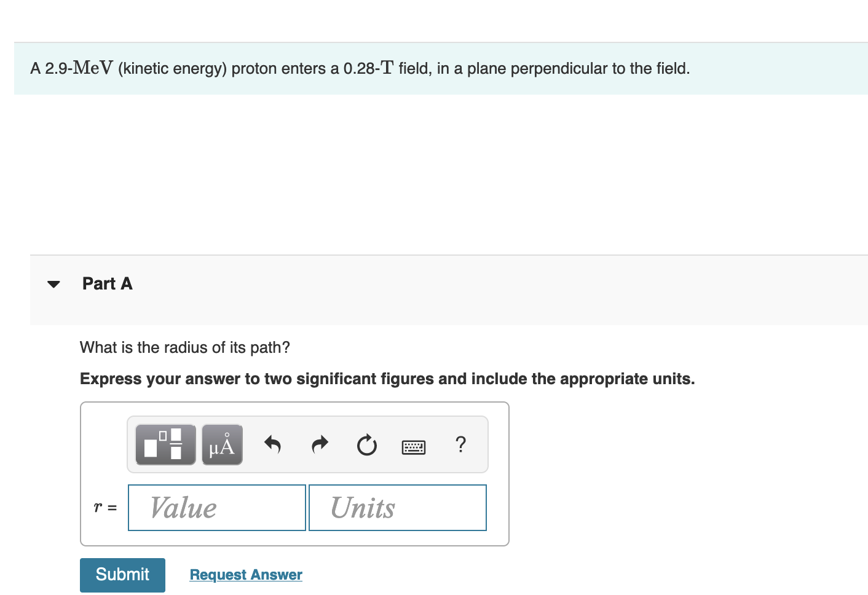Viewport: 868px width, 595px height.
Task: Click the Part A disclosure triangle
Action: pos(54,283)
